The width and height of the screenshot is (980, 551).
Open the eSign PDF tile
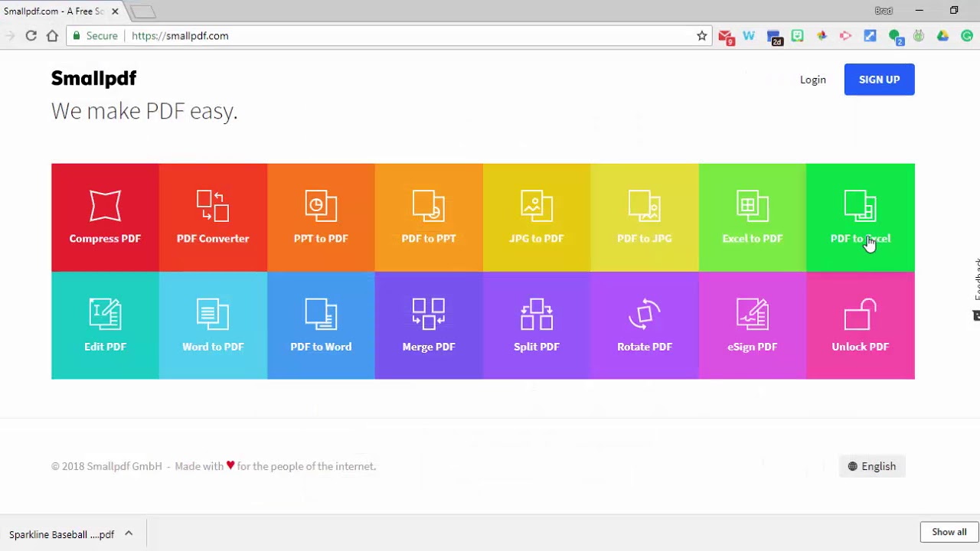[x=753, y=325]
